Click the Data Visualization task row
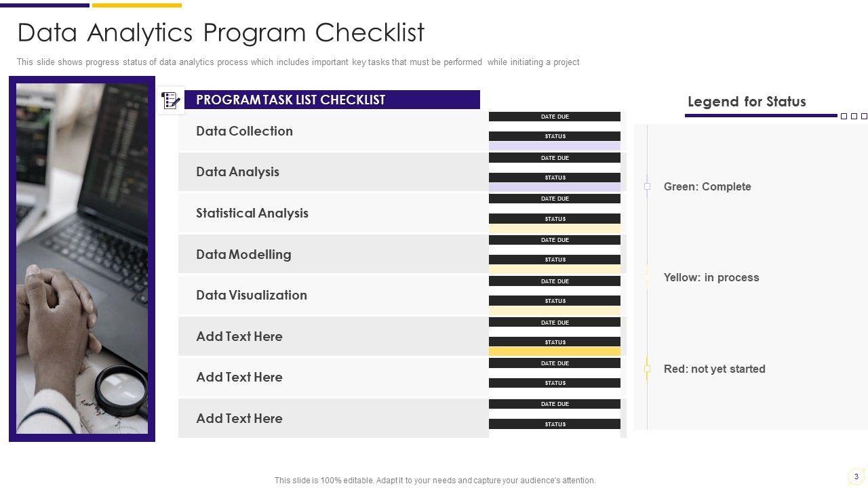Screen dimensions: 868x488 tap(332, 296)
